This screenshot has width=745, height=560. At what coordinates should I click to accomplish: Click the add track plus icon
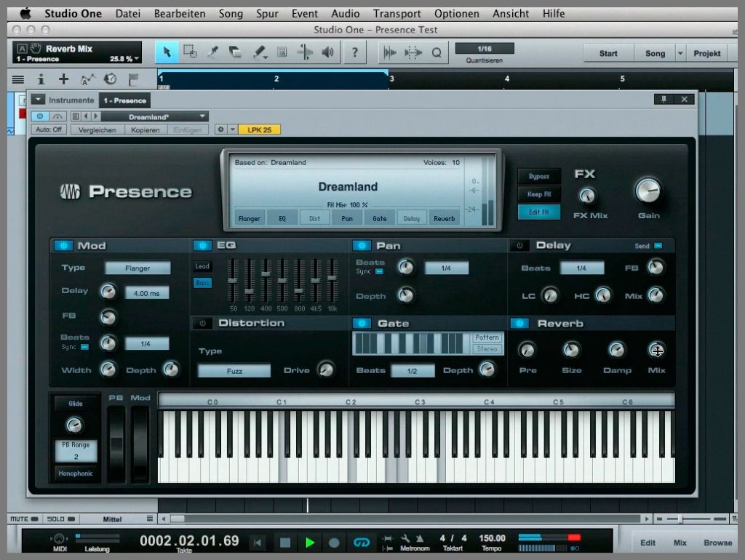pyautogui.click(x=63, y=79)
